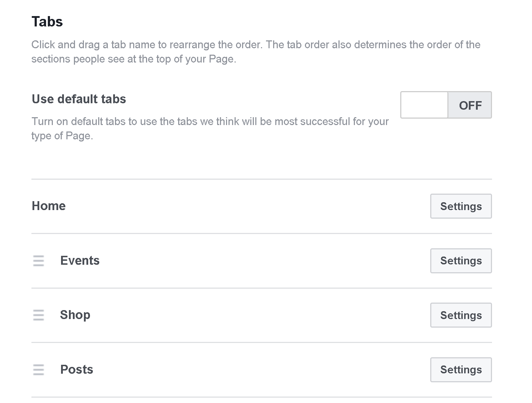The width and height of the screenshot is (532, 403).
Task: Grab the drag handle beside Shop
Action: pos(39,315)
